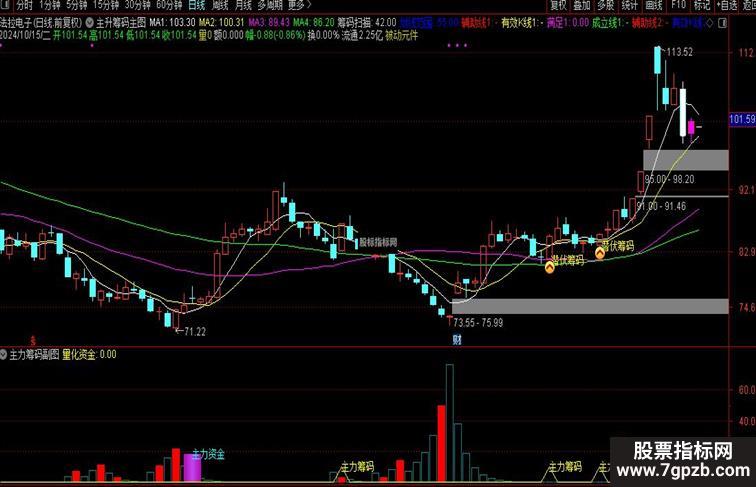This screenshot has height=487, width=756.
Task: Click the 95.00 - 98.20 range label
Action: tap(670, 179)
